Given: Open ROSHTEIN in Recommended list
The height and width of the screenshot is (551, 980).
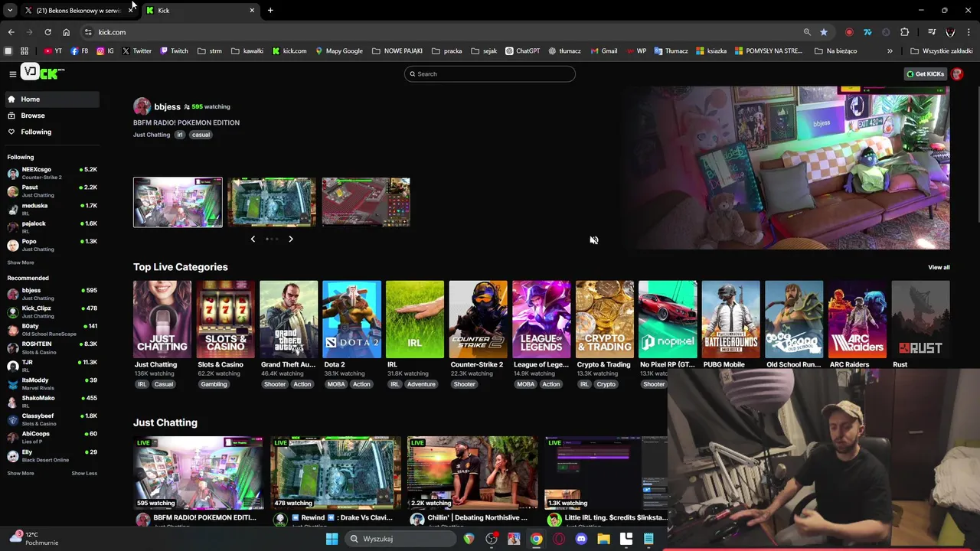Looking at the screenshot, I should click(52, 347).
